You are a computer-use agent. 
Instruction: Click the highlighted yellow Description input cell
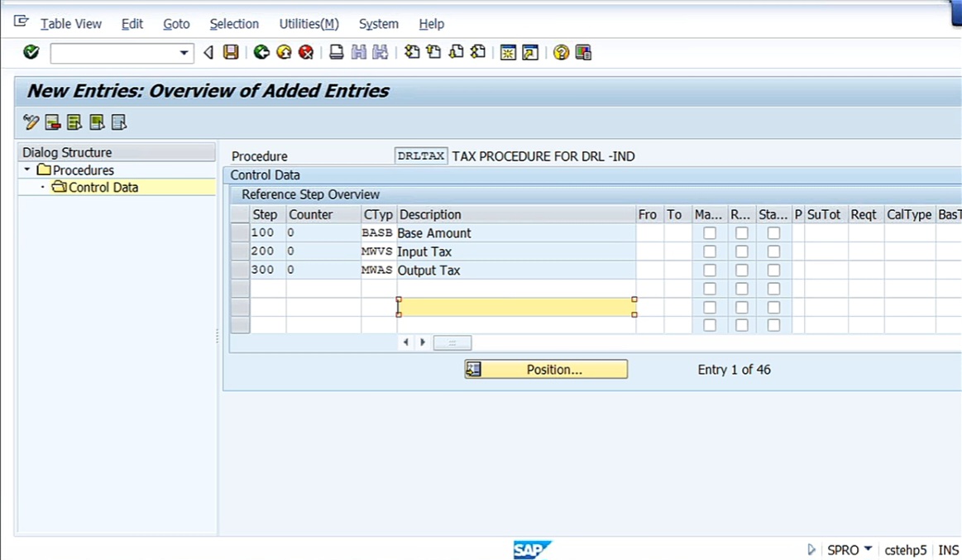coord(517,307)
